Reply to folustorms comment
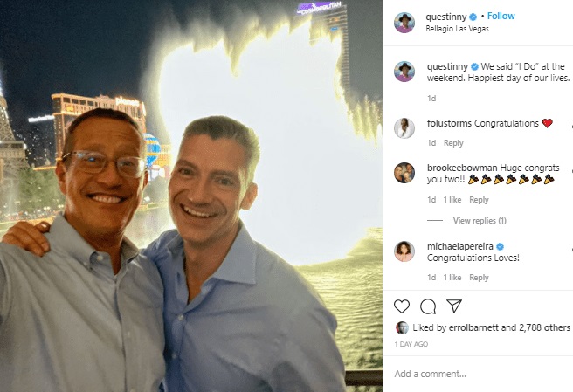The width and height of the screenshot is (573, 392). 453,143
